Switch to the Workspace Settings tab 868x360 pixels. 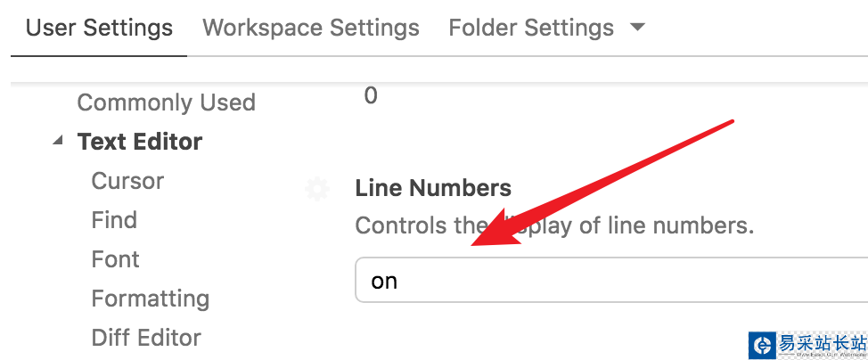coord(311,28)
